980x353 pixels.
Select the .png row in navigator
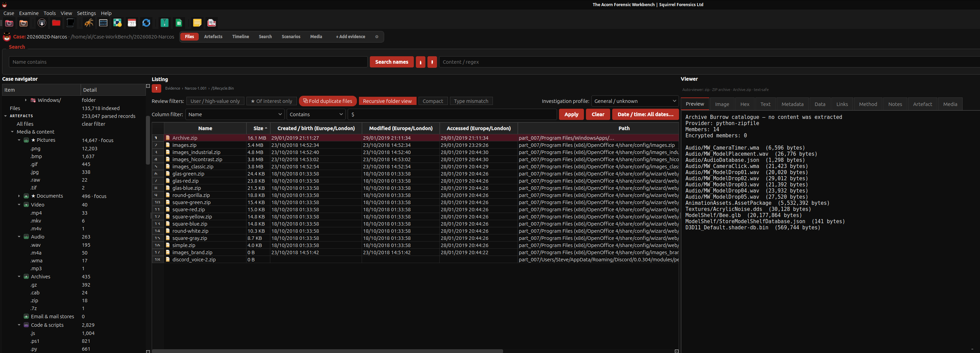pyautogui.click(x=74, y=149)
